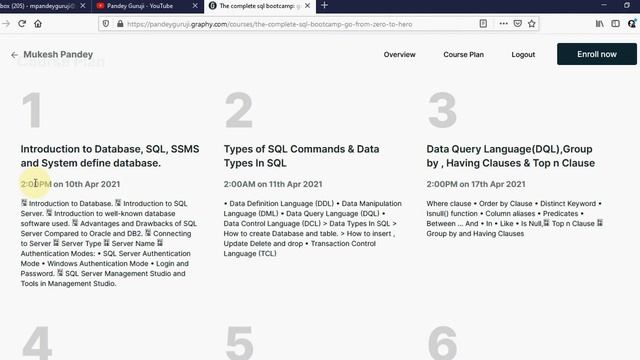
Task: Select The complete sql bootcamp tab
Action: [260, 6]
